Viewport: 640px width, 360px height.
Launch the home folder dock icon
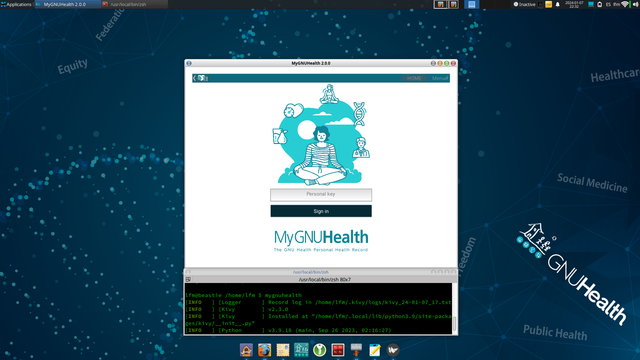[x=246, y=350]
